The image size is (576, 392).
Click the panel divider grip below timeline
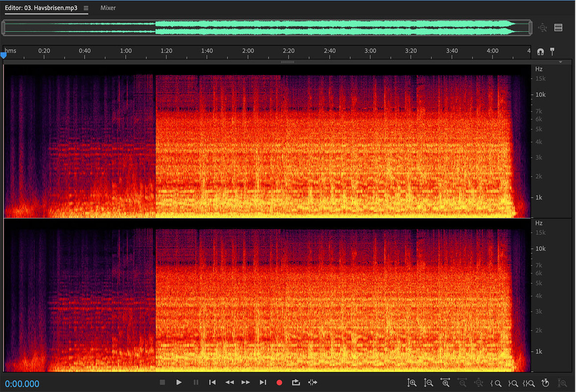(287, 62)
